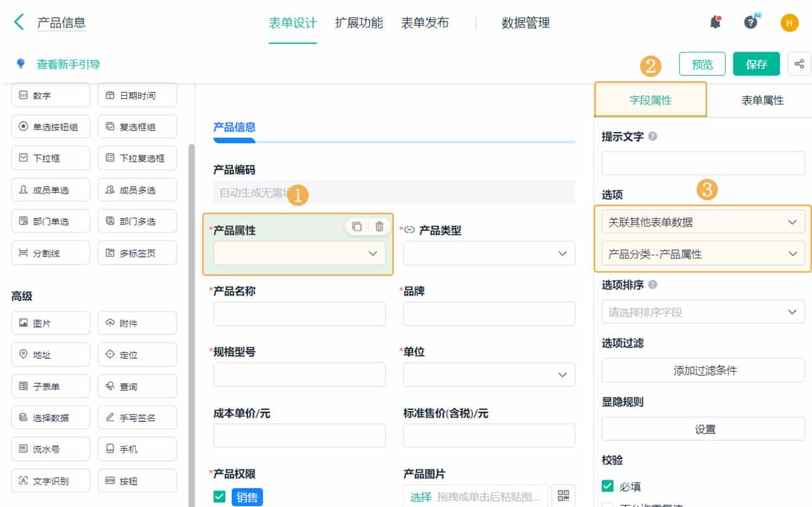Open the share icon near 保存 button
This screenshot has width=812, height=507.
click(x=800, y=63)
